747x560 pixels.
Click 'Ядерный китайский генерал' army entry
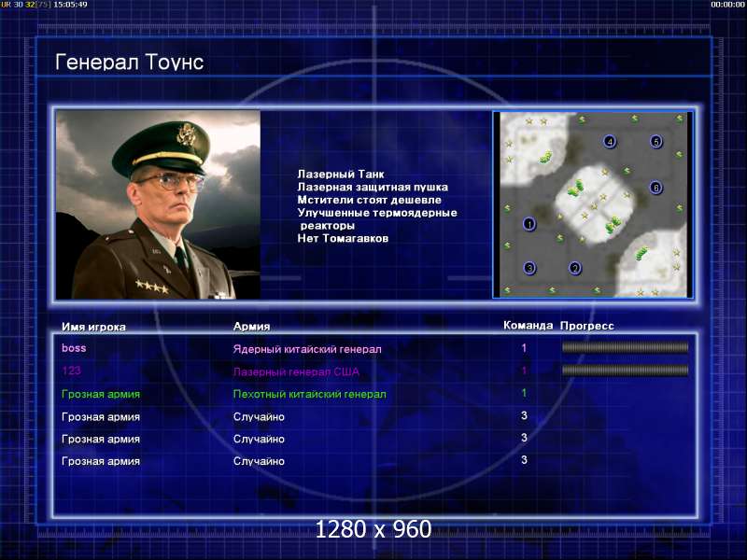point(307,349)
